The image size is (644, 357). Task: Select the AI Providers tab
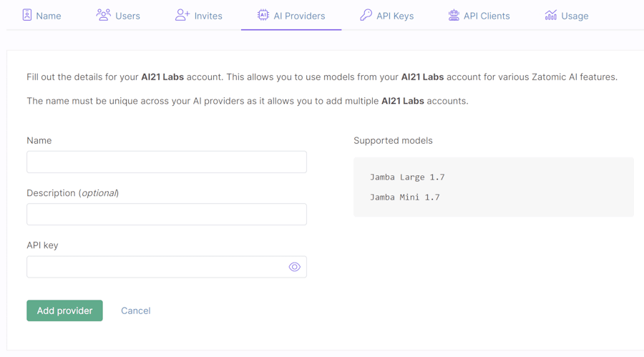point(291,16)
